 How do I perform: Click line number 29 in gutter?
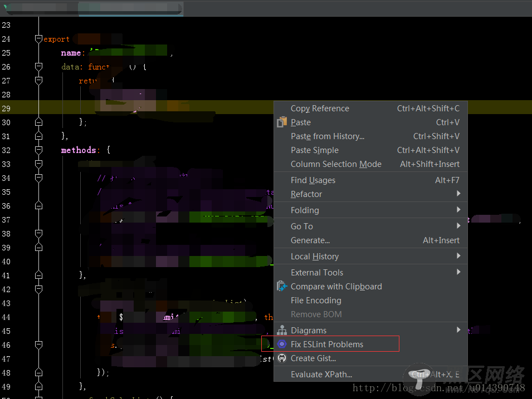[x=6, y=109]
